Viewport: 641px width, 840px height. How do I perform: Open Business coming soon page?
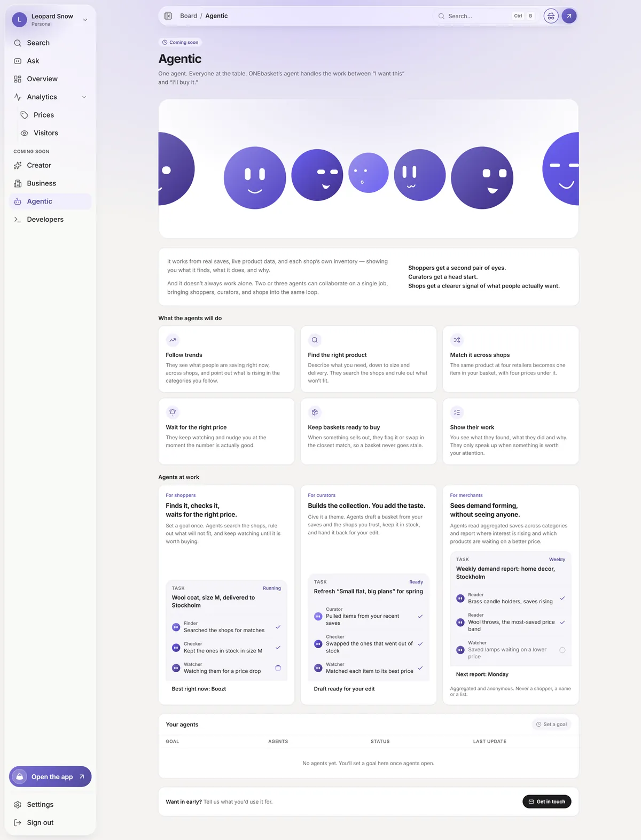50,183
